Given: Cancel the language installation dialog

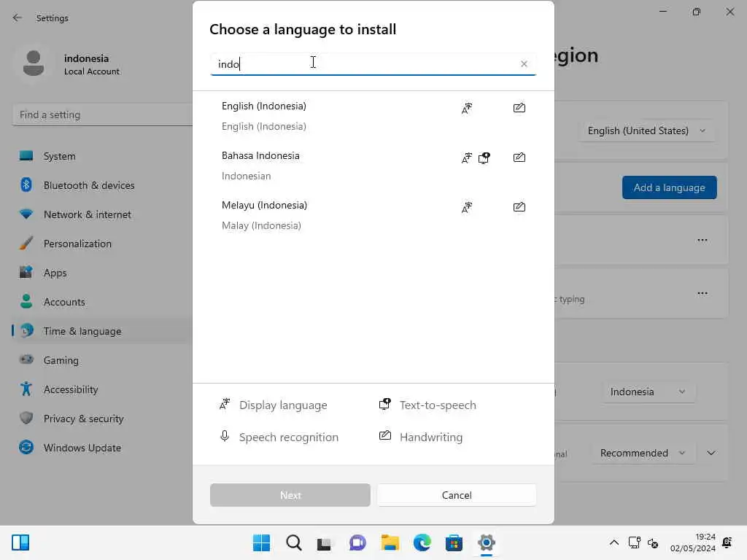Looking at the screenshot, I should click(x=457, y=495).
